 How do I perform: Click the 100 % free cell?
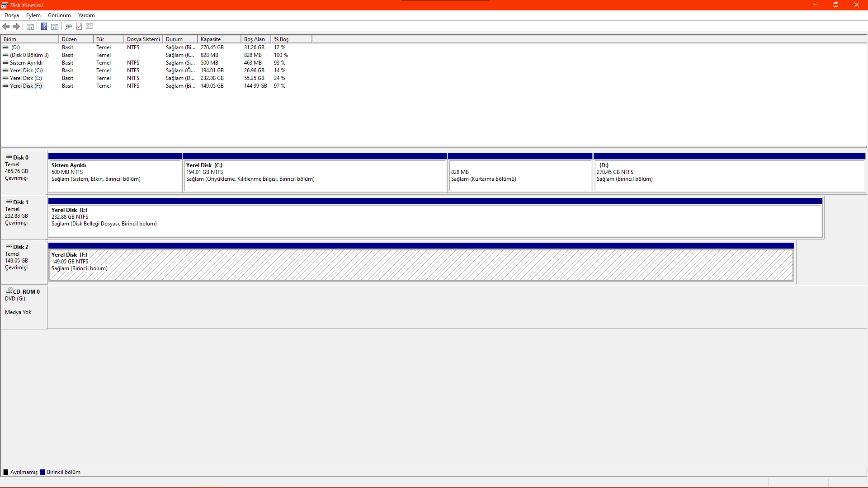click(x=281, y=55)
